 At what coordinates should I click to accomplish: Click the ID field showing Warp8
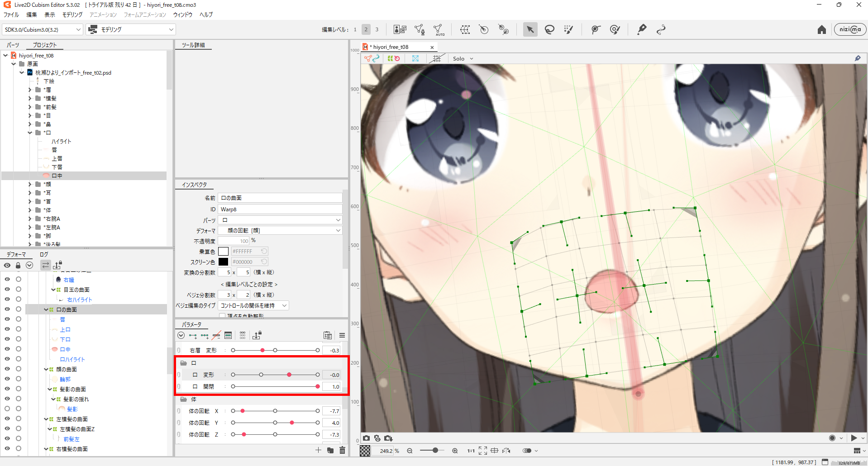point(281,209)
